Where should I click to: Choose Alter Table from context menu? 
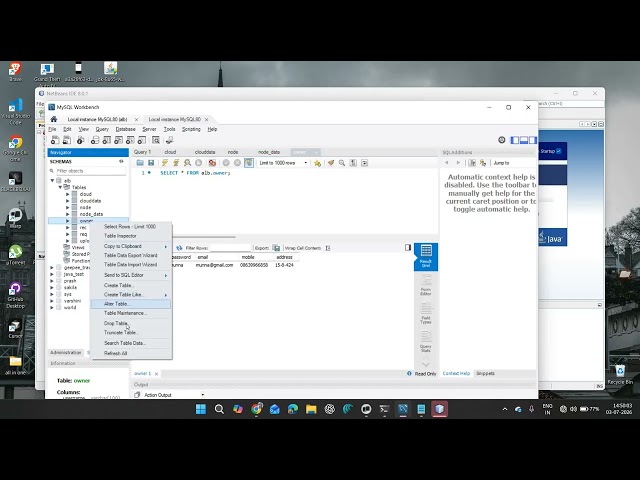[x=131, y=304]
